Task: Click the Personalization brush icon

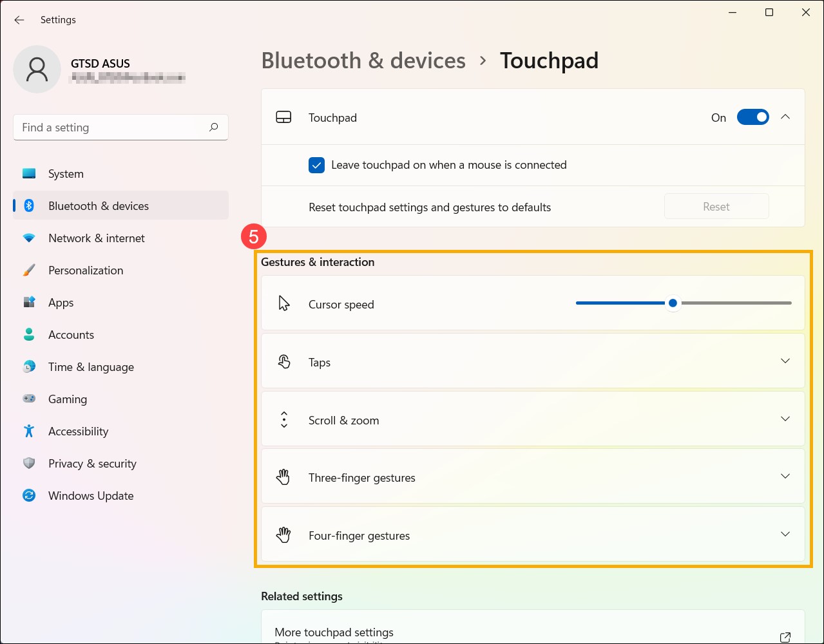Action: tap(29, 270)
